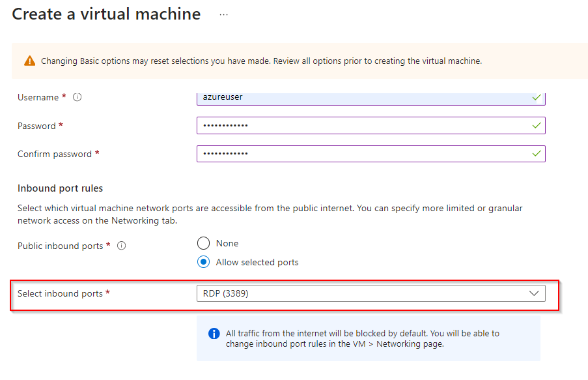
Task: Select the Allow selected ports option
Action: click(x=204, y=262)
